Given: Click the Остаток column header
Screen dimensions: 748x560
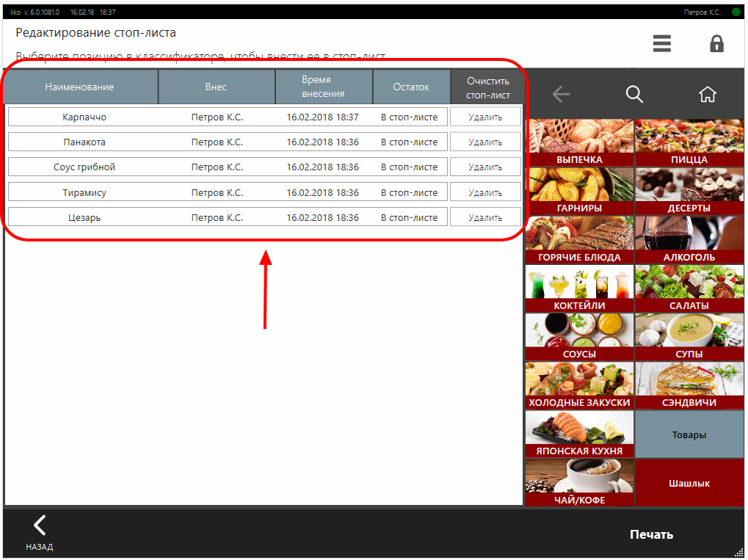Looking at the screenshot, I should [x=411, y=87].
